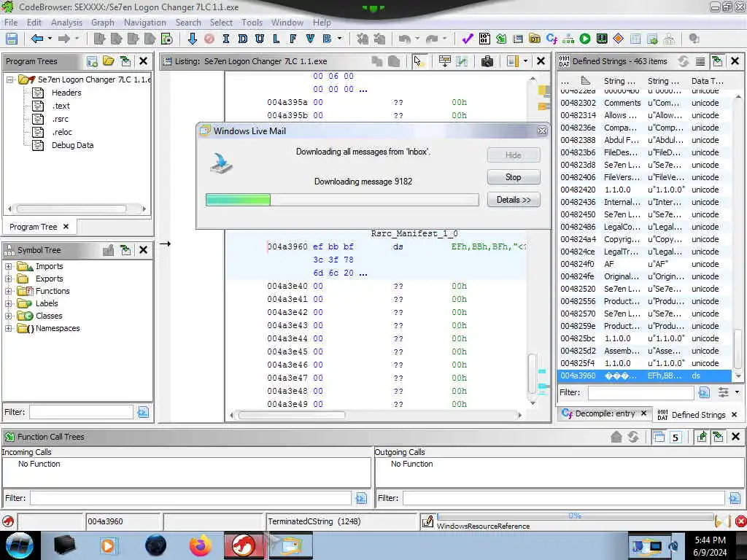This screenshot has height=560, width=747.
Task: Go back to previous location arrow
Action: 36,39
